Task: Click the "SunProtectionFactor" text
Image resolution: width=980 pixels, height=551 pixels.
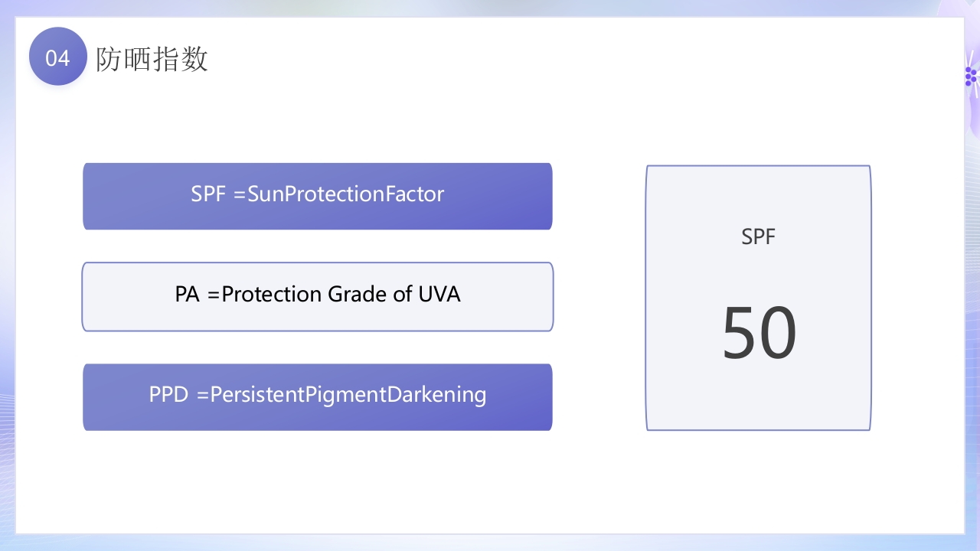Action: tap(345, 194)
